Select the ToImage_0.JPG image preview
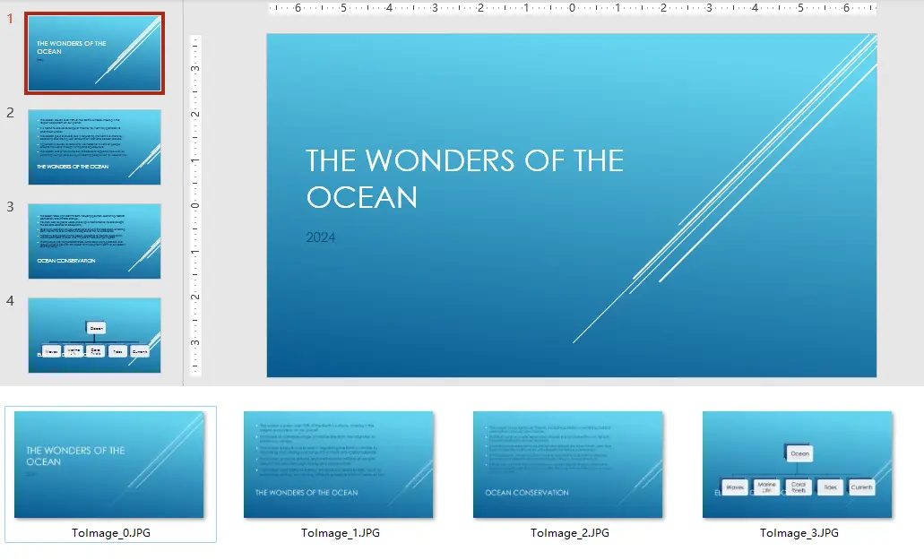Screen dimensions: 924x560 click(x=109, y=464)
